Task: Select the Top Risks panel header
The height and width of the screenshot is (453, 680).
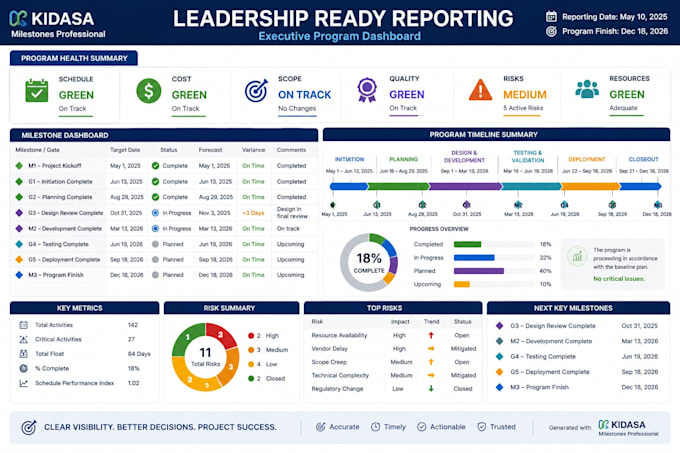Action: (393, 308)
